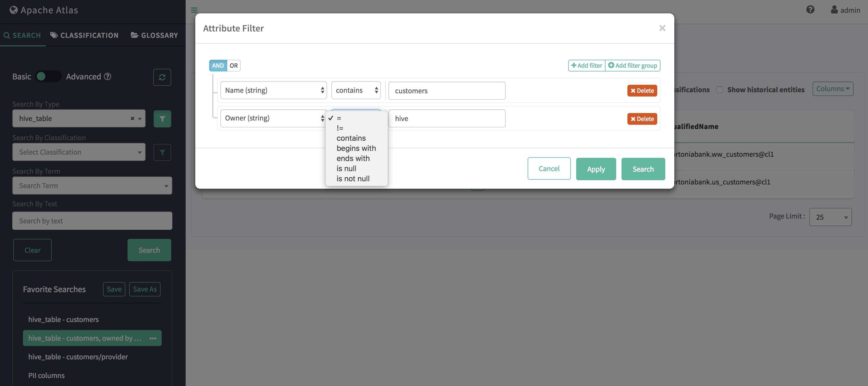Toggle the Basic/Advanced search switch
This screenshot has width=868, height=386.
[48, 77]
